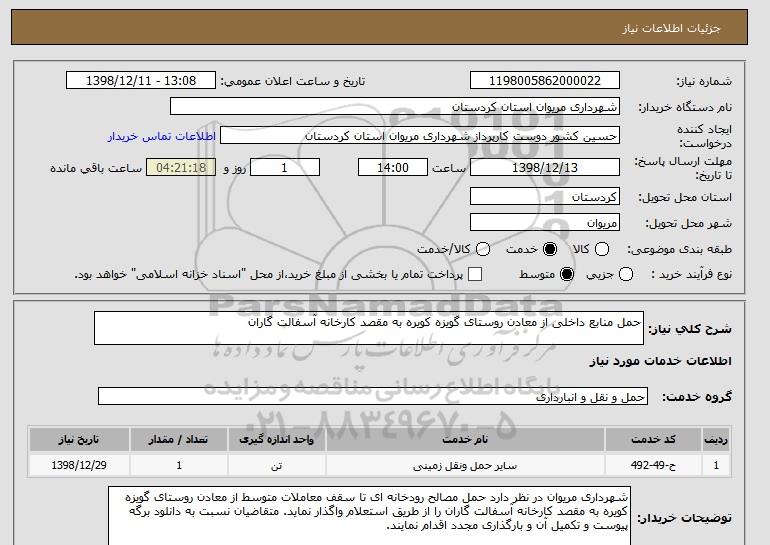Click the unit cell تن
770x545 pixels.
click(276, 465)
